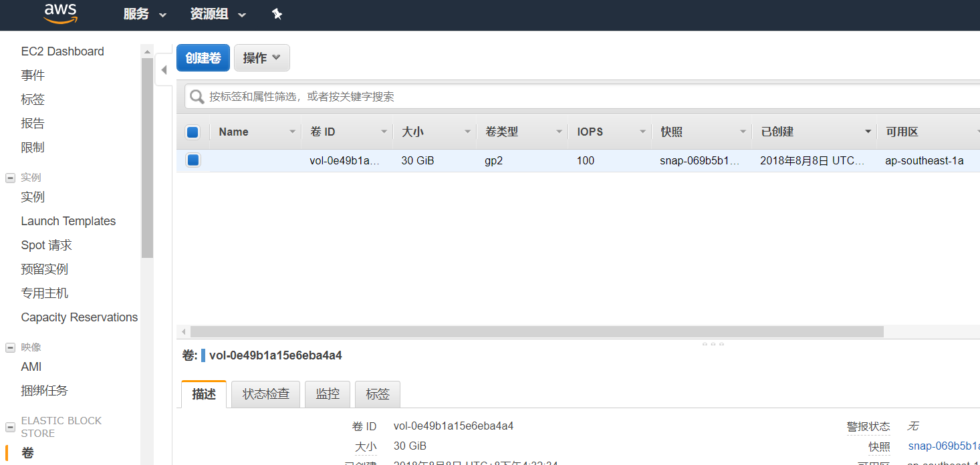Viewport: 980px width, 465px height.
Task: Click the pin shortcut icon in top bar
Action: 277,14
